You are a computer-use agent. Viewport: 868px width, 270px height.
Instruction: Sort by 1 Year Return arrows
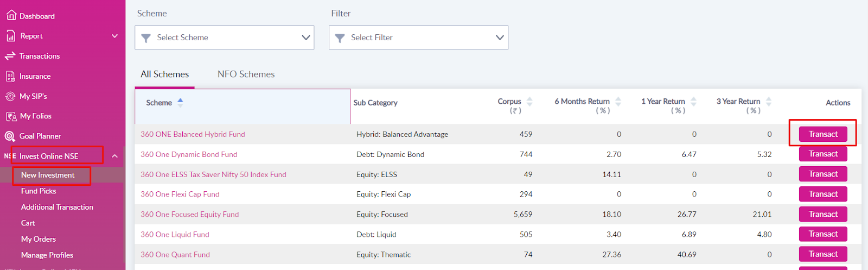click(x=693, y=102)
